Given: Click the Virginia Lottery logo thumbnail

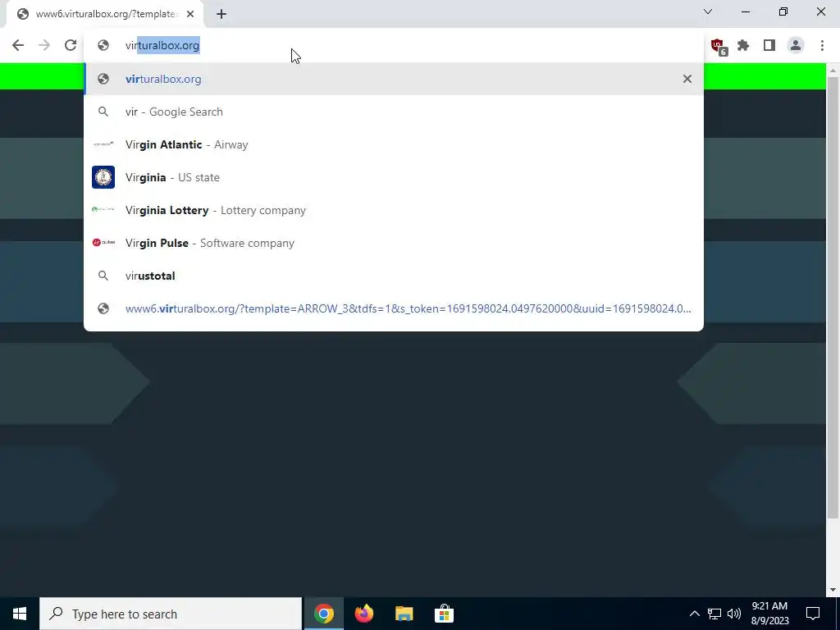Looking at the screenshot, I should [x=103, y=210].
